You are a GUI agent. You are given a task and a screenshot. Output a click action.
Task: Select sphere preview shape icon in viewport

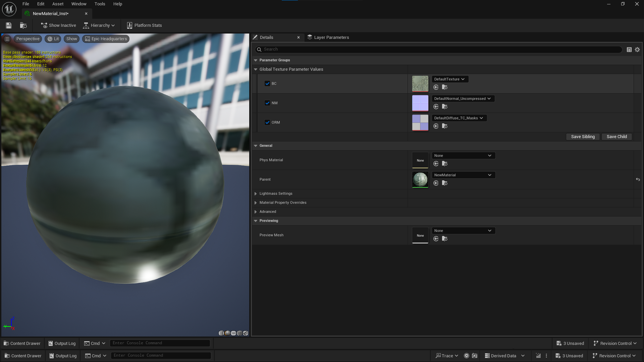click(227, 333)
